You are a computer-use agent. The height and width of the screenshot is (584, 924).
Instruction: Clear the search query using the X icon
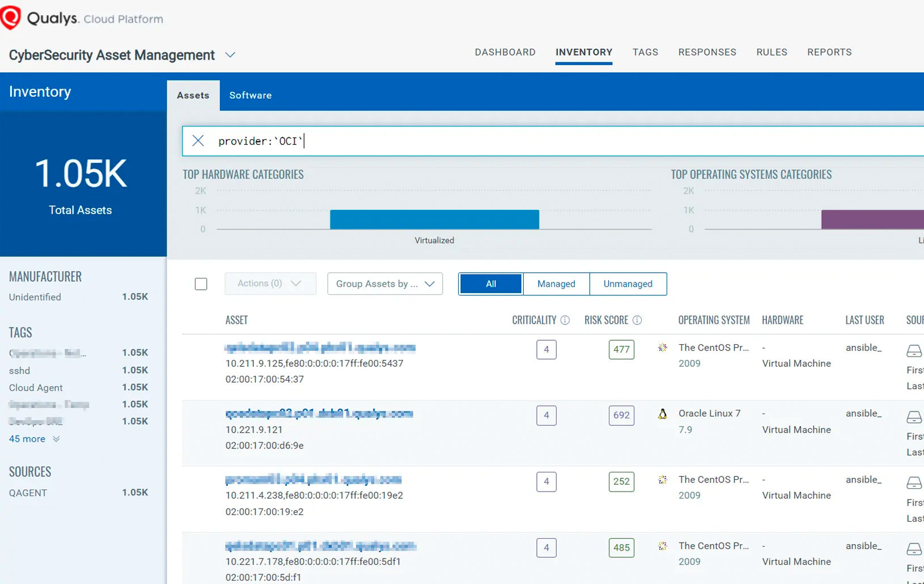[198, 141]
